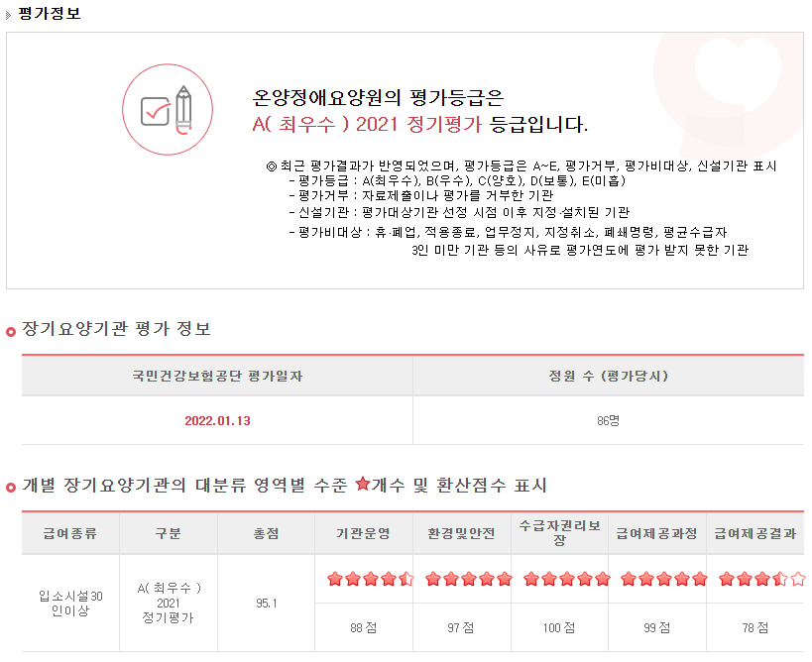Click the text 온양정애요양원의 평가등급은

pyautogui.click(x=378, y=97)
